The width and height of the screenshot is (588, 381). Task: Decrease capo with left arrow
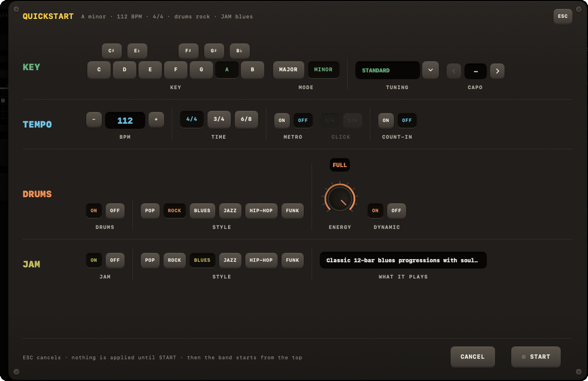click(454, 71)
